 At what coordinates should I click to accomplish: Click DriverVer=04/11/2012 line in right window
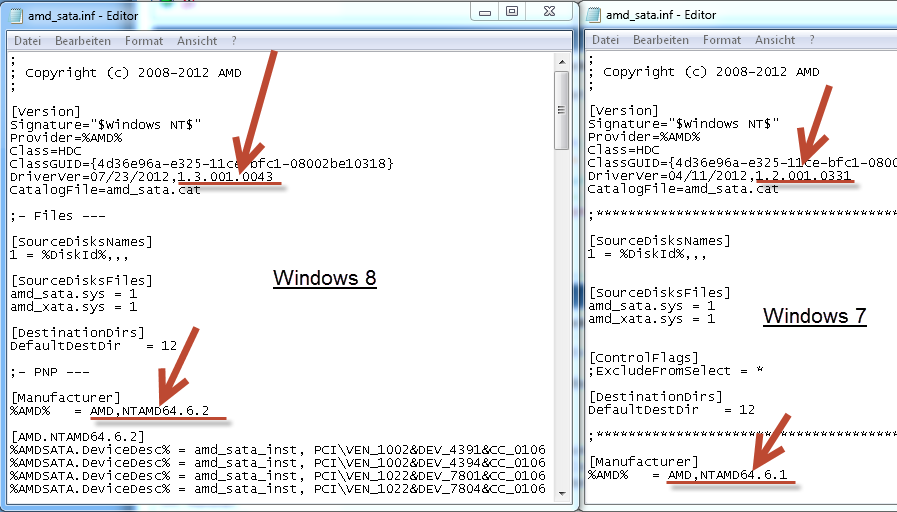click(719, 176)
